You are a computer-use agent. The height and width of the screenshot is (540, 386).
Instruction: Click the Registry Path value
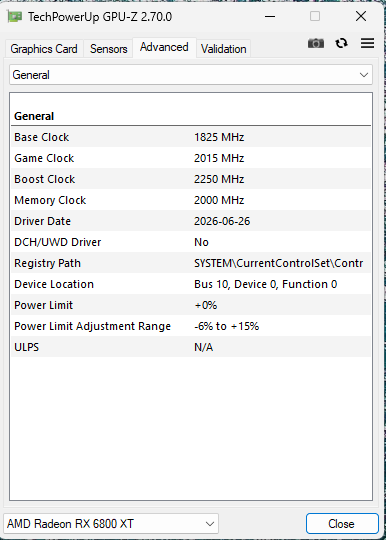click(278, 263)
